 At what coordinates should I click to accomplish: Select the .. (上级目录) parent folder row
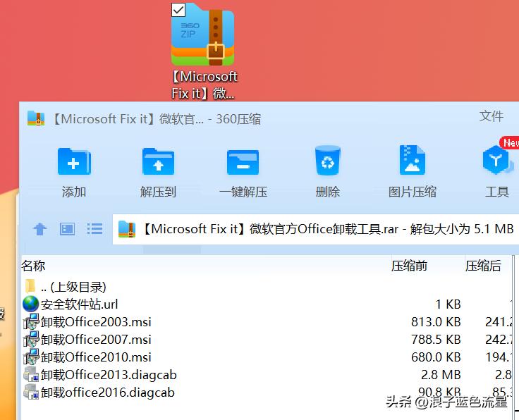click(x=266, y=287)
